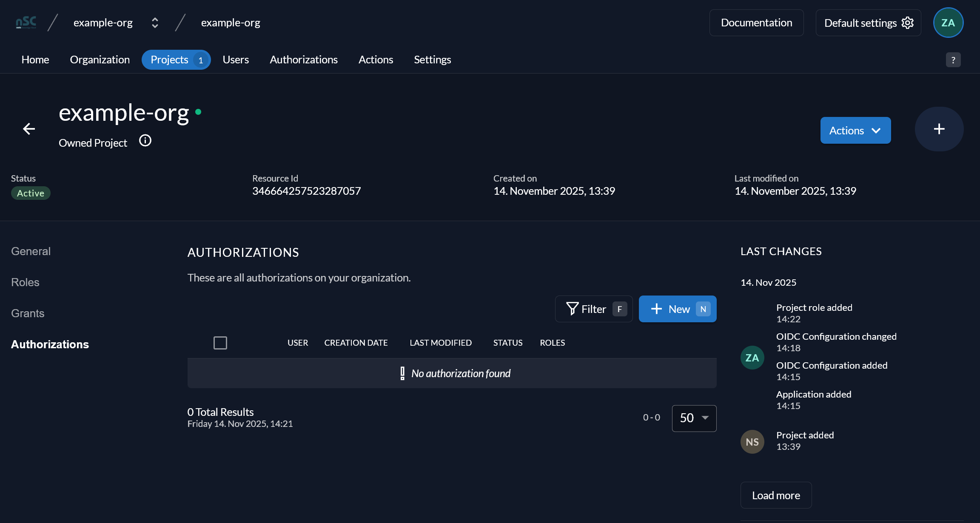Open the Users tab

coord(236,60)
